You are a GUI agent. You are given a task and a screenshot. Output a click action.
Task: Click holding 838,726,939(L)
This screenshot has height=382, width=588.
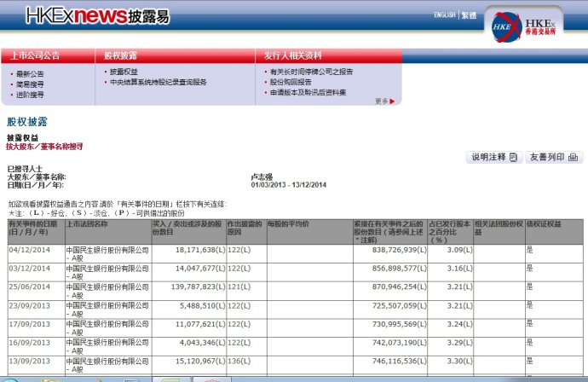[400, 250]
